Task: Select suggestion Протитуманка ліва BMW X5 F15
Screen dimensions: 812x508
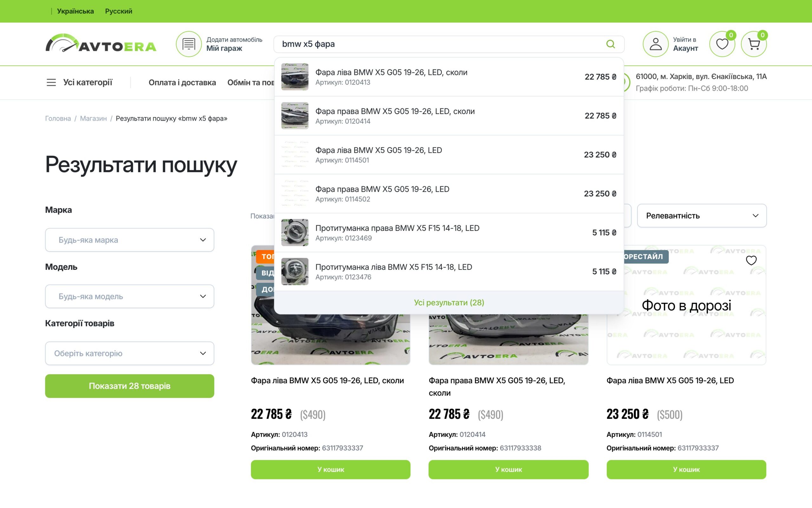Action: (x=449, y=272)
